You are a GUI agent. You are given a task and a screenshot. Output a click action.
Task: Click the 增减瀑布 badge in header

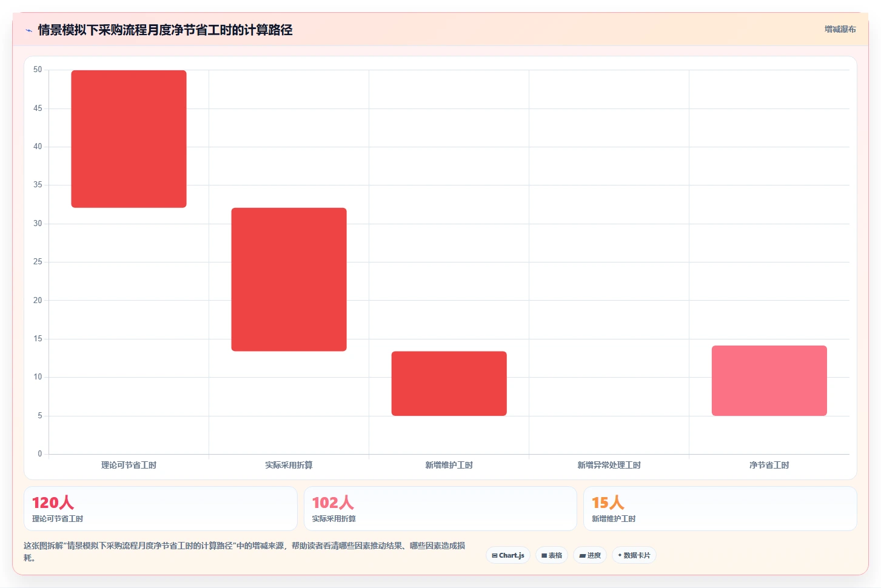pos(840,29)
